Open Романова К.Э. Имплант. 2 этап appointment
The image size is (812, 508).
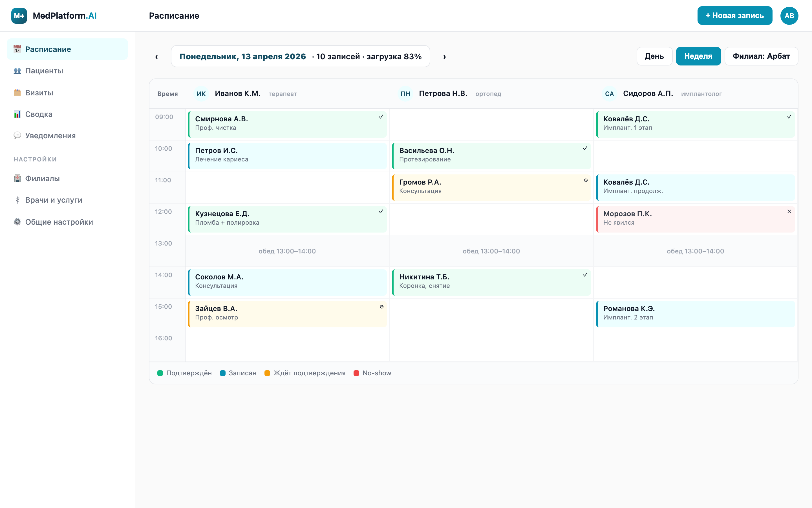click(x=695, y=314)
